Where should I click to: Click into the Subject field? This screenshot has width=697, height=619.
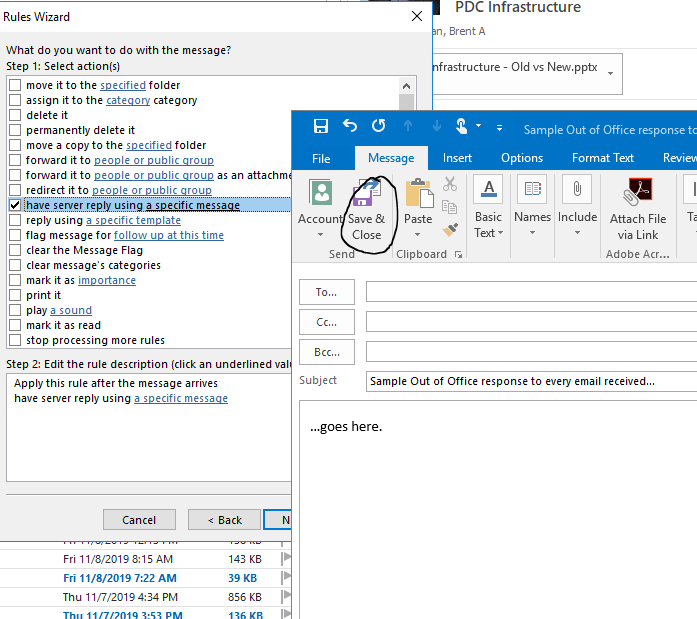coord(531,381)
